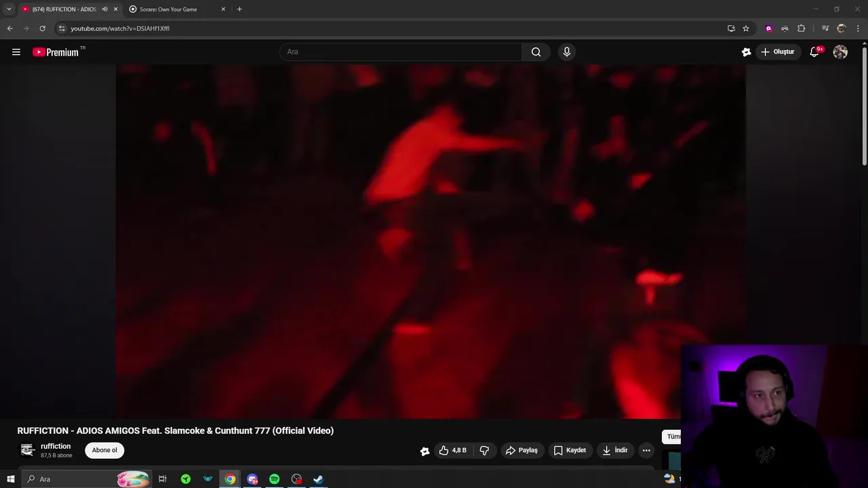Open OBS Studio from taskbar
Viewport: 868px width, 488px height.
click(296, 479)
